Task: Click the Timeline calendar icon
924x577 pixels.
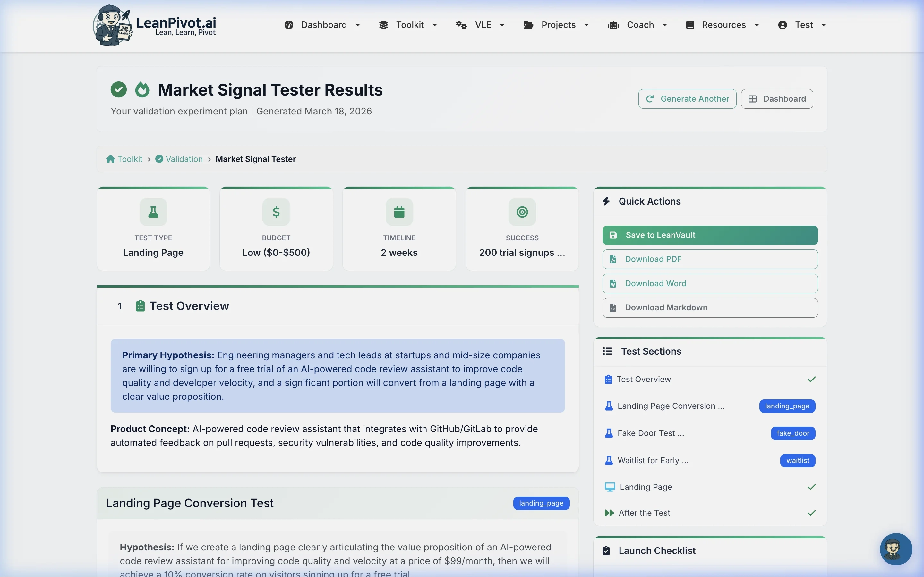Action: [398, 212]
